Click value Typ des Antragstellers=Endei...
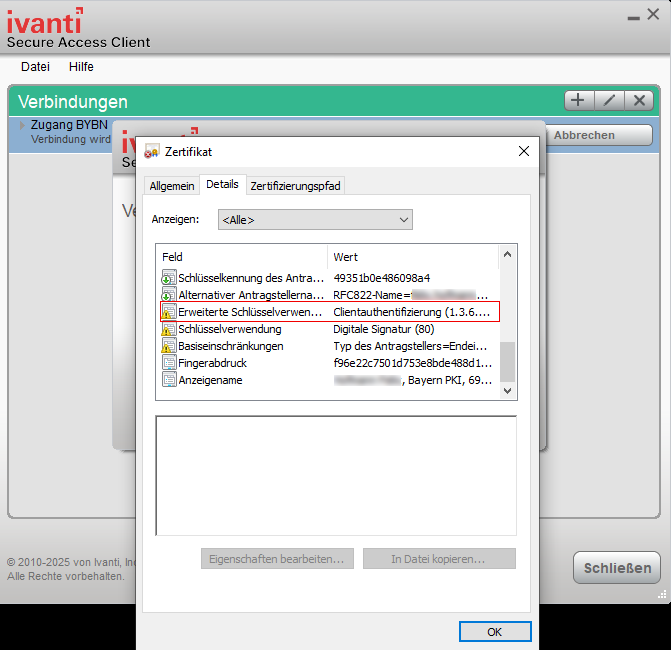The width and height of the screenshot is (671, 650). [x=410, y=346]
